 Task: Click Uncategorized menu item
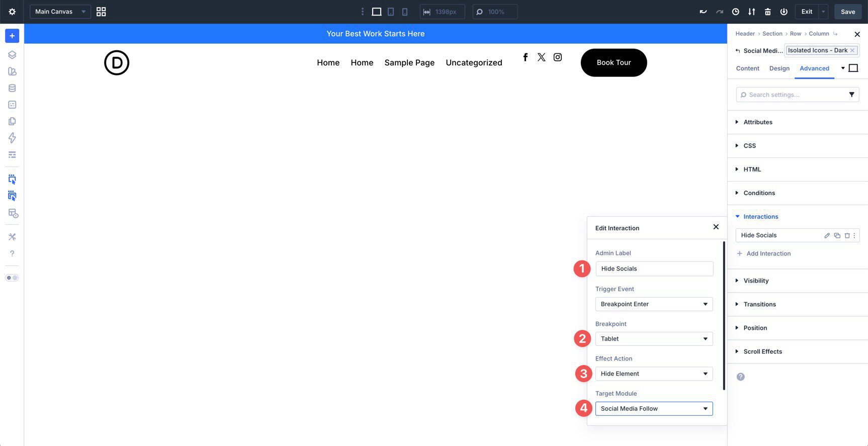[474, 63]
